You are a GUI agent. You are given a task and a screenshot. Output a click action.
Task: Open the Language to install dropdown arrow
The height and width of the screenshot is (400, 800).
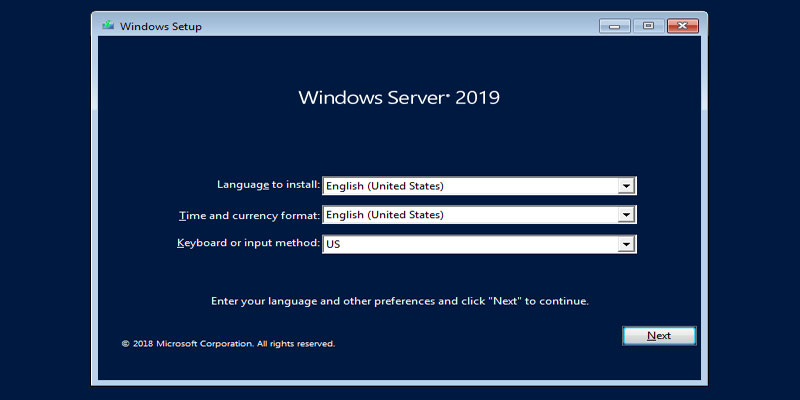point(626,186)
